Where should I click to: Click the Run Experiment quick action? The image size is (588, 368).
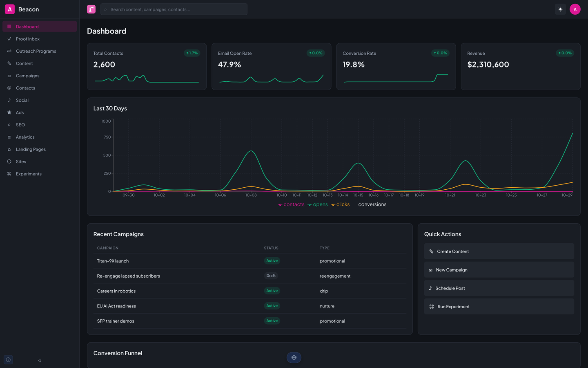(499, 306)
